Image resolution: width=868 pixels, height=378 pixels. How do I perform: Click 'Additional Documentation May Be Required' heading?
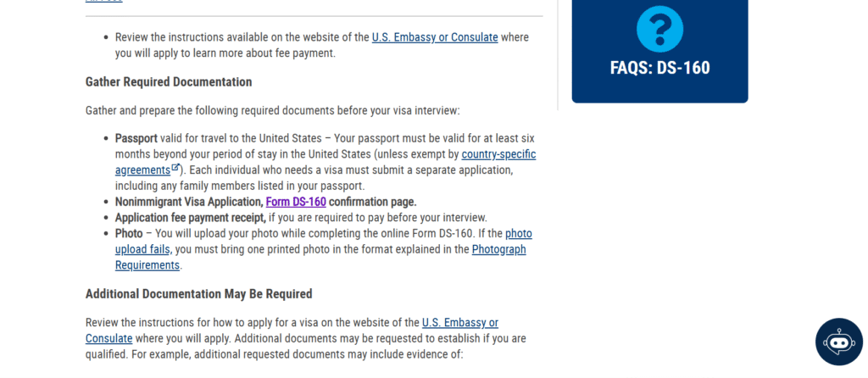(198, 294)
